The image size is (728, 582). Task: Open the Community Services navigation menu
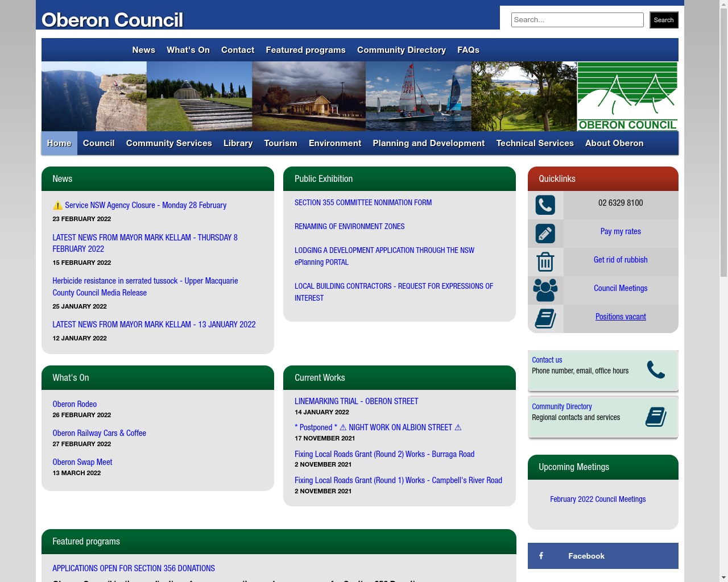point(169,143)
